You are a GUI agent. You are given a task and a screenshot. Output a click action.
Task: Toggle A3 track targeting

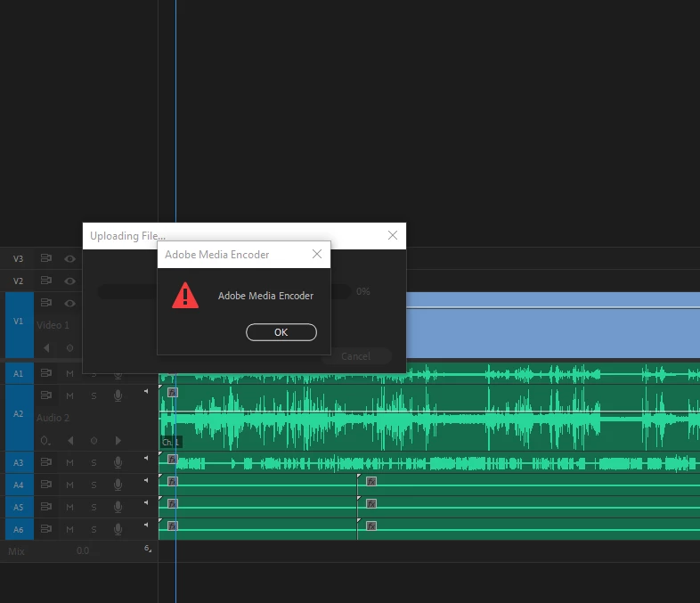click(20, 463)
